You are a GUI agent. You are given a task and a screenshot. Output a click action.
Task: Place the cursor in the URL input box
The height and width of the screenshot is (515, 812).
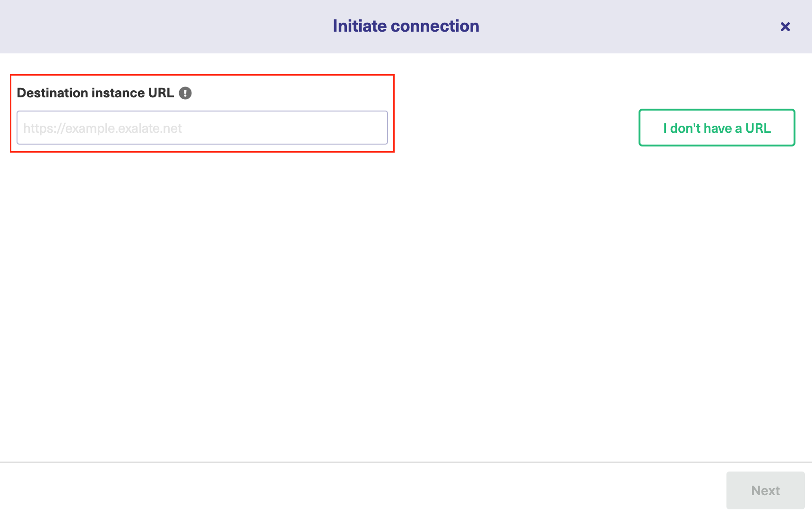click(202, 128)
